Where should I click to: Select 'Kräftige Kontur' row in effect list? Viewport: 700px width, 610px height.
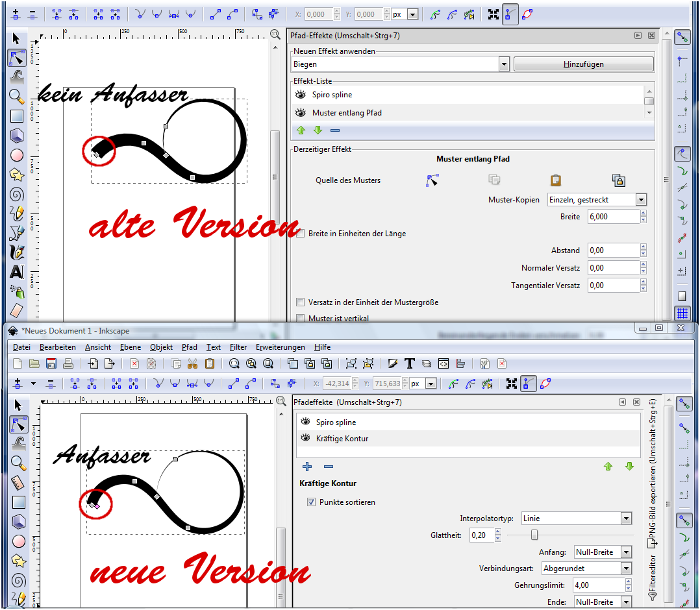point(468,438)
